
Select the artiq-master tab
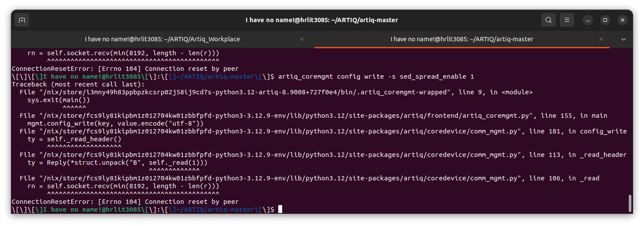point(462,39)
